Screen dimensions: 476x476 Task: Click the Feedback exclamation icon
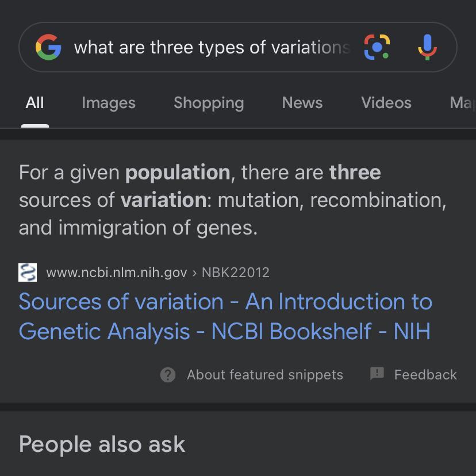pos(377,374)
